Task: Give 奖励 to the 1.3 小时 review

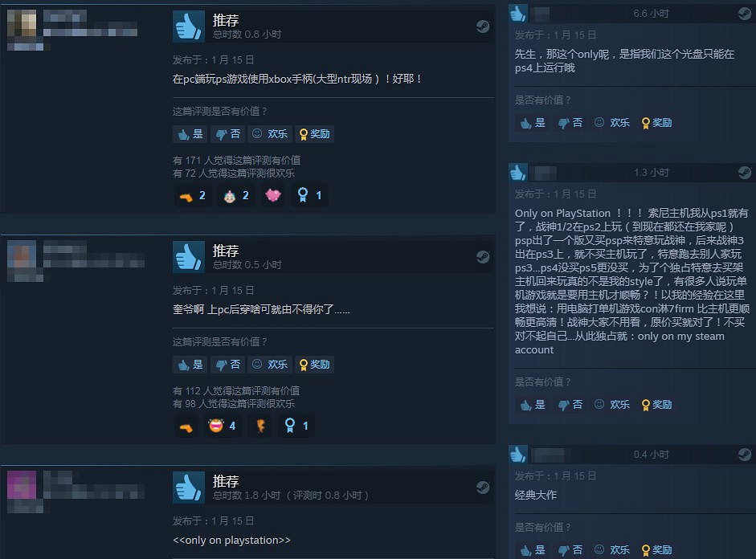Action: click(656, 405)
